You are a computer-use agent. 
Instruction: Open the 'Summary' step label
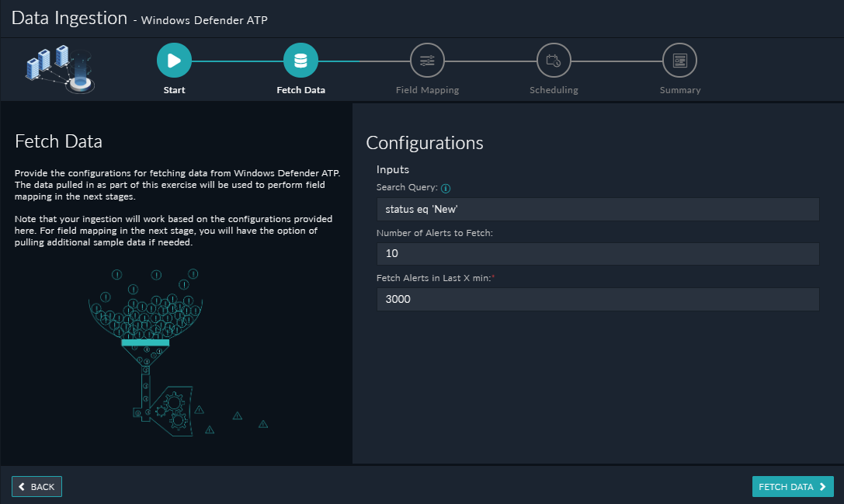pos(679,90)
